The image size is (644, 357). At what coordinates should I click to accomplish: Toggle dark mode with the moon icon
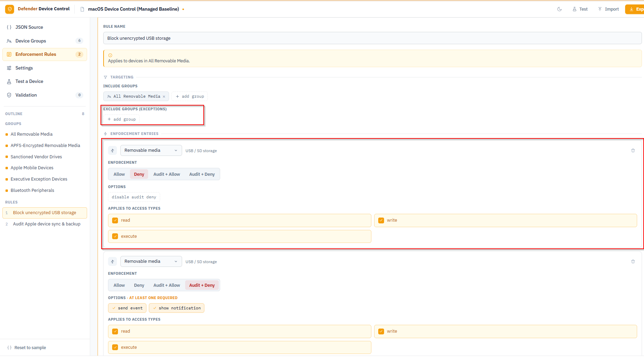coord(559,9)
